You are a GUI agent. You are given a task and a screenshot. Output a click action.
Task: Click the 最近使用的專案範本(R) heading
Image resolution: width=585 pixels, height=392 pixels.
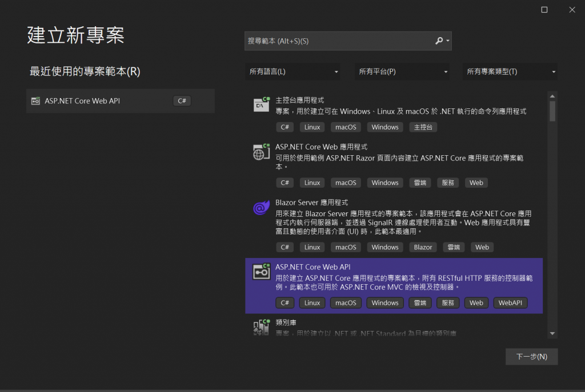coord(85,71)
